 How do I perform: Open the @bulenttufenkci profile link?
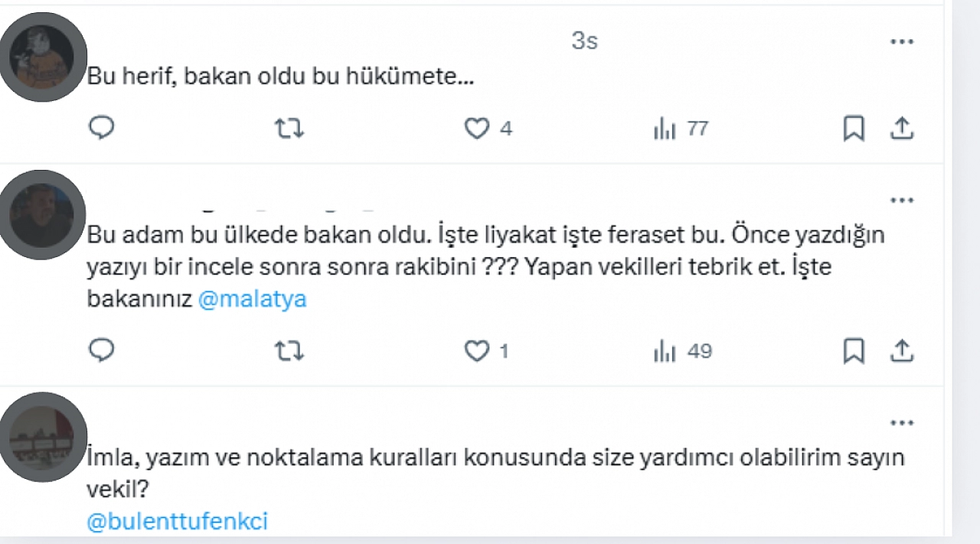pyautogui.click(x=176, y=521)
